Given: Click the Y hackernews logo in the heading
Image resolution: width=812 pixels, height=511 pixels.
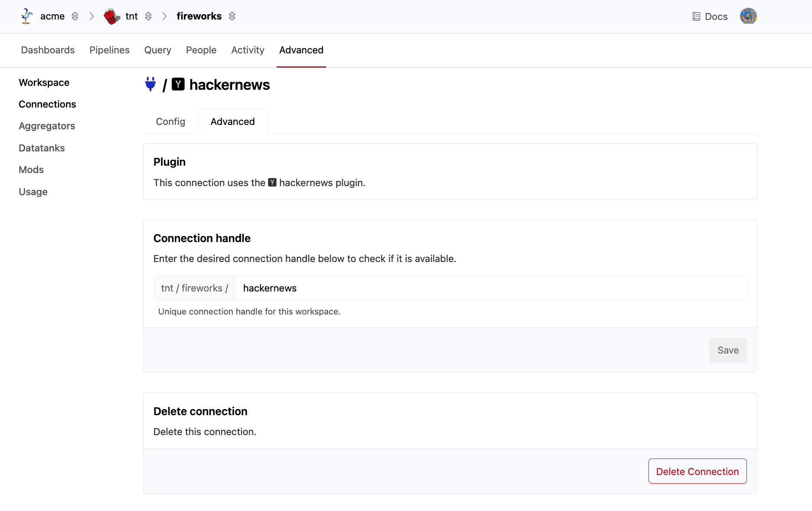Looking at the screenshot, I should point(178,84).
